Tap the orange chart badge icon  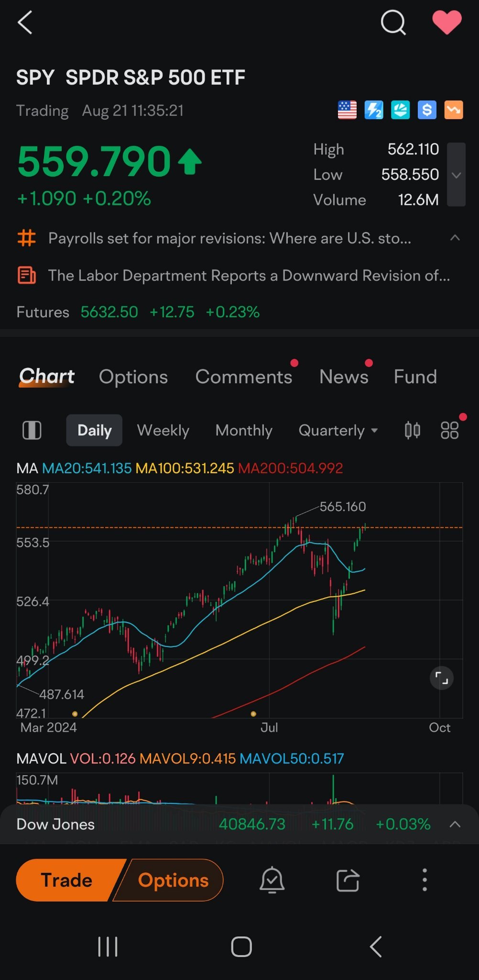[454, 110]
